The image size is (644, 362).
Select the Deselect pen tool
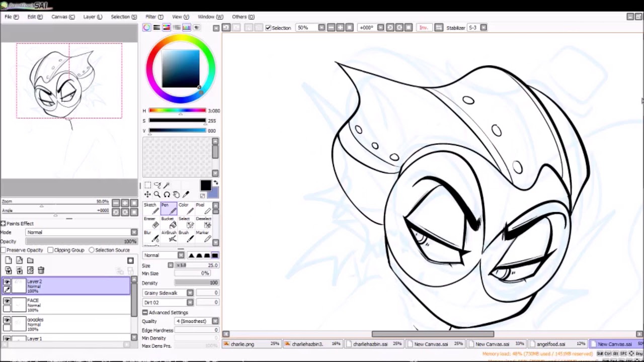(x=203, y=222)
